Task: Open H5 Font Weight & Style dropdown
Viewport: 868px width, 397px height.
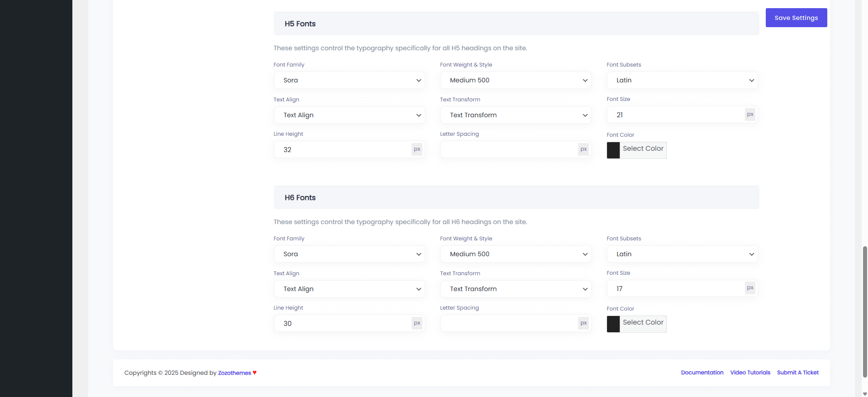Action: (516, 80)
